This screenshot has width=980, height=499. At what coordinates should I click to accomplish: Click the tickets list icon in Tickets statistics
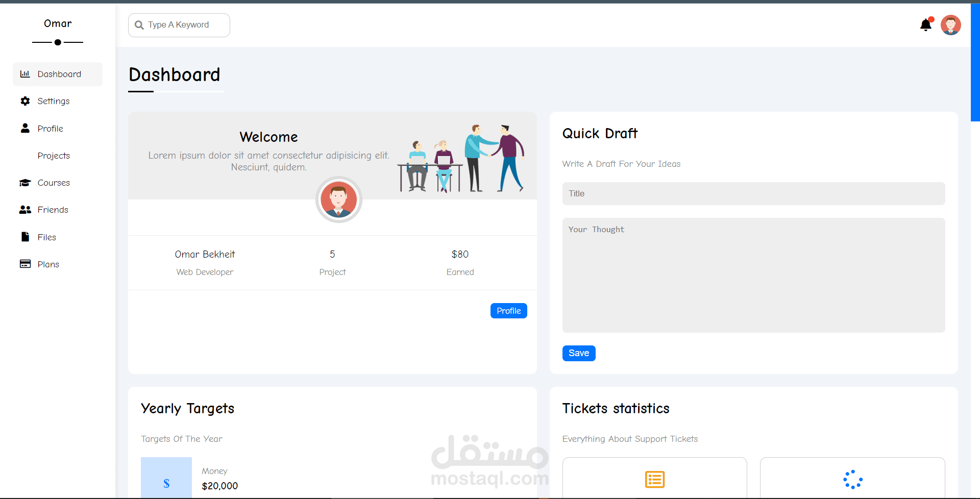point(654,480)
